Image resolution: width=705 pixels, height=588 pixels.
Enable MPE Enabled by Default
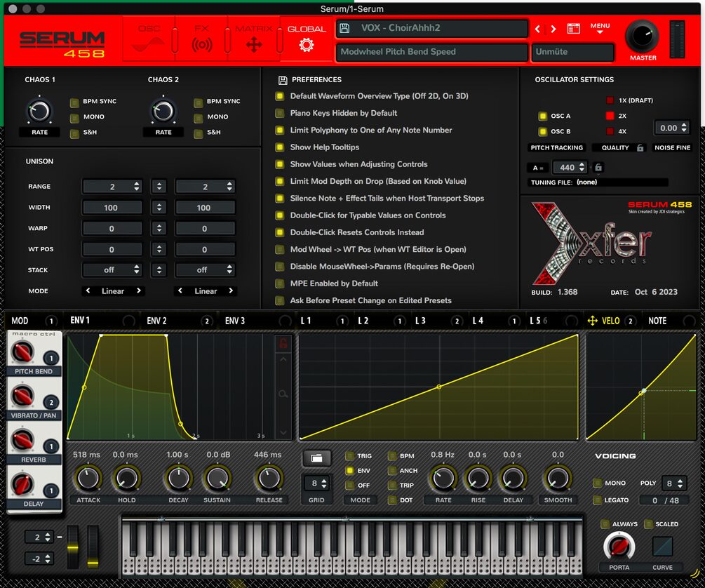(280, 284)
